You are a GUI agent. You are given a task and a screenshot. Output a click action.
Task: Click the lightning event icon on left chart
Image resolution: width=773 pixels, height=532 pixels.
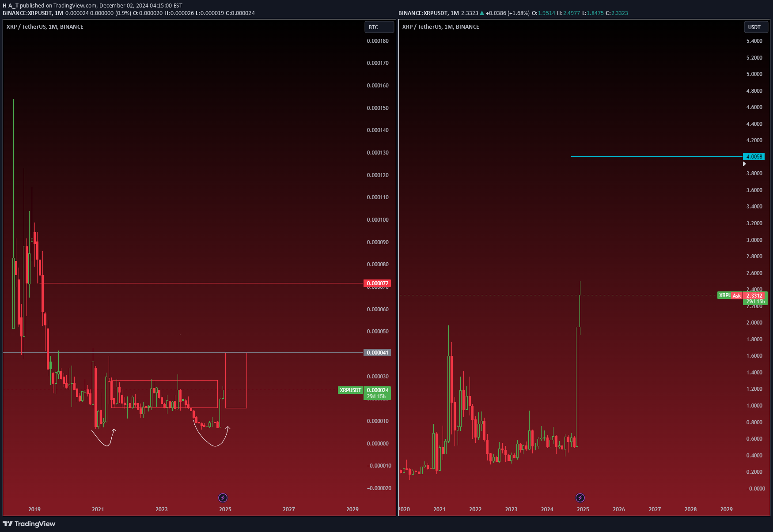[223, 498]
